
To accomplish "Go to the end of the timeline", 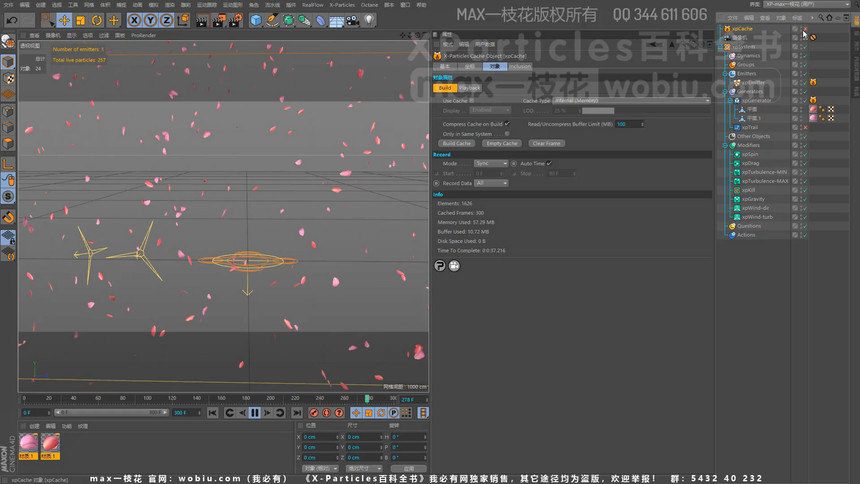I will click(297, 413).
